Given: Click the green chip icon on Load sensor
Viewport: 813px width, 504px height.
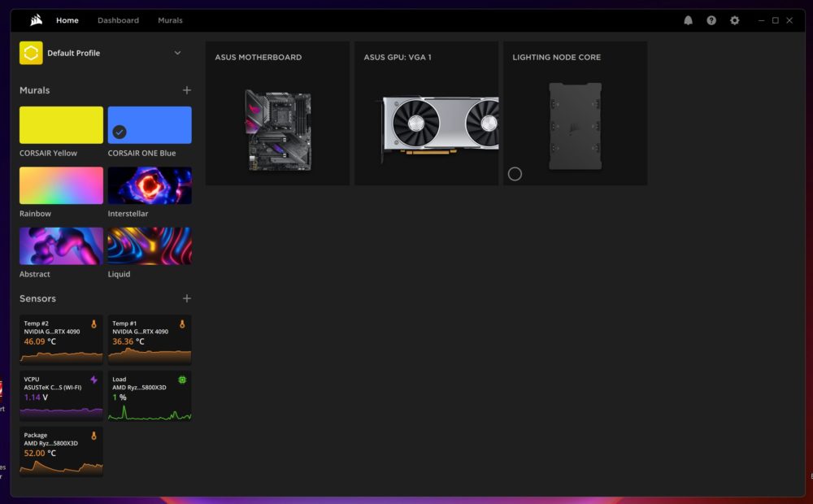Looking at the screenshot, I should [x=182, y=380].
